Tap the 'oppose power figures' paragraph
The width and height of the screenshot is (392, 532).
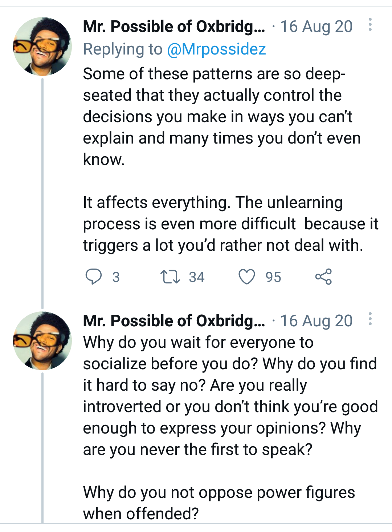(219, 503)
